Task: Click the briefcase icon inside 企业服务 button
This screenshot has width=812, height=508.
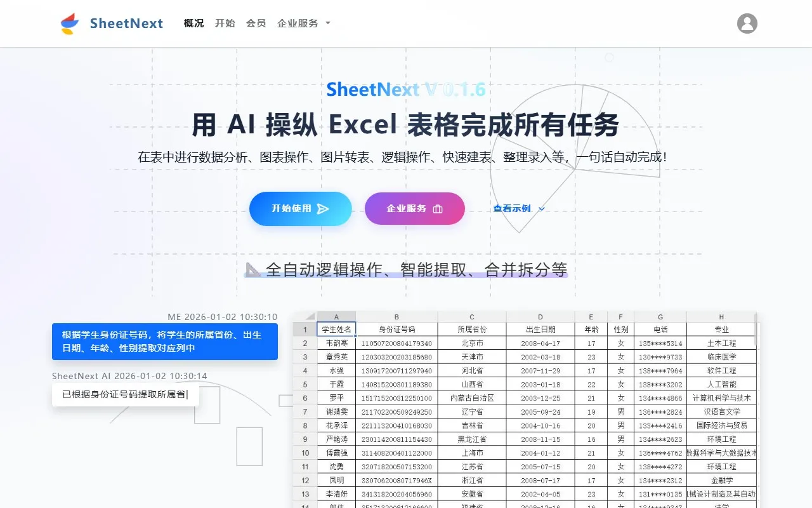Action: tap(437, 209)
